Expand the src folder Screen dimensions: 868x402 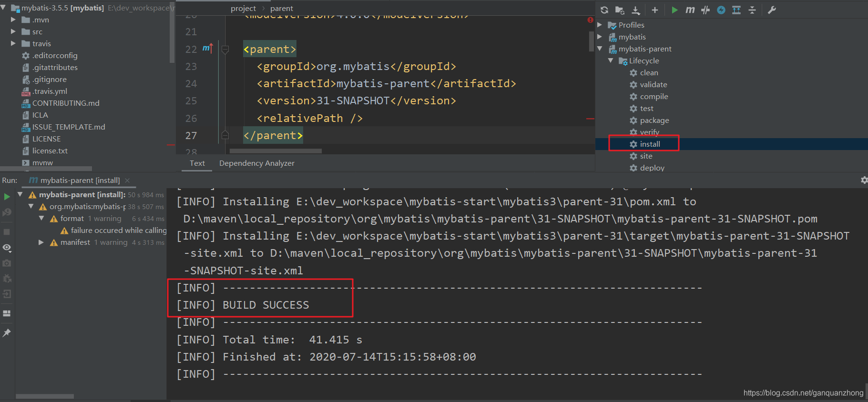pyautogui.click(x=13, y=31)
